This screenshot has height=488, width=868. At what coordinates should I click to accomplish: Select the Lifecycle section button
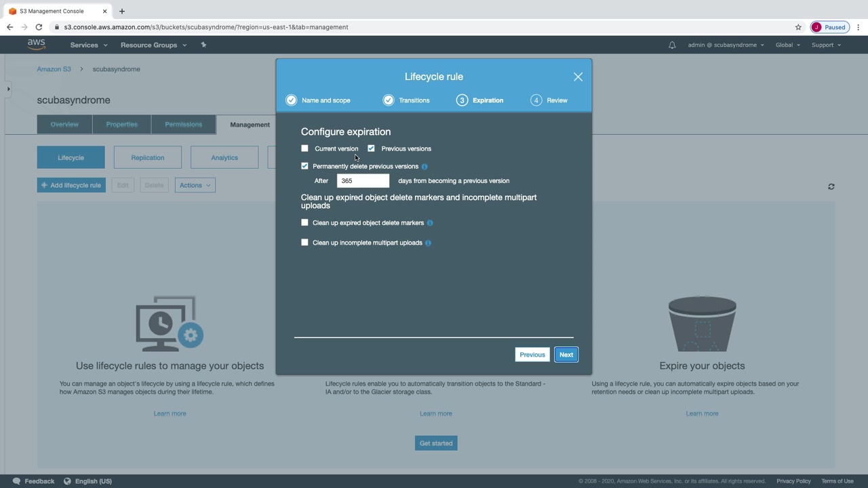tap(71, 157)
